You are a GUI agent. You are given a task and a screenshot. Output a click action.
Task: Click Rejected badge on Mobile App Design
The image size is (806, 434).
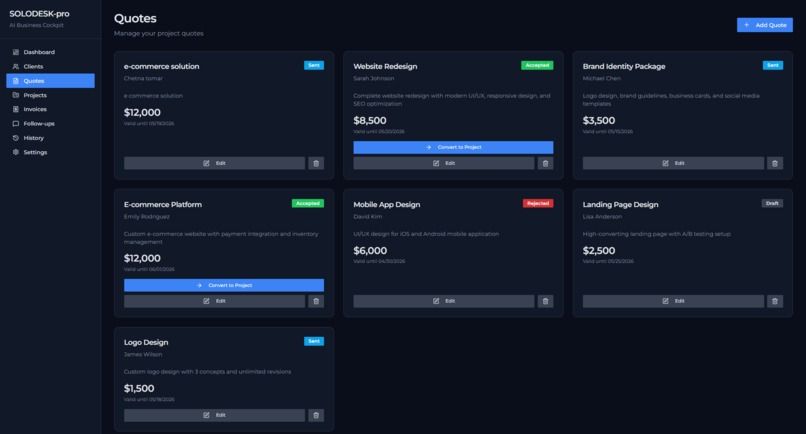[x=538, y=203]
